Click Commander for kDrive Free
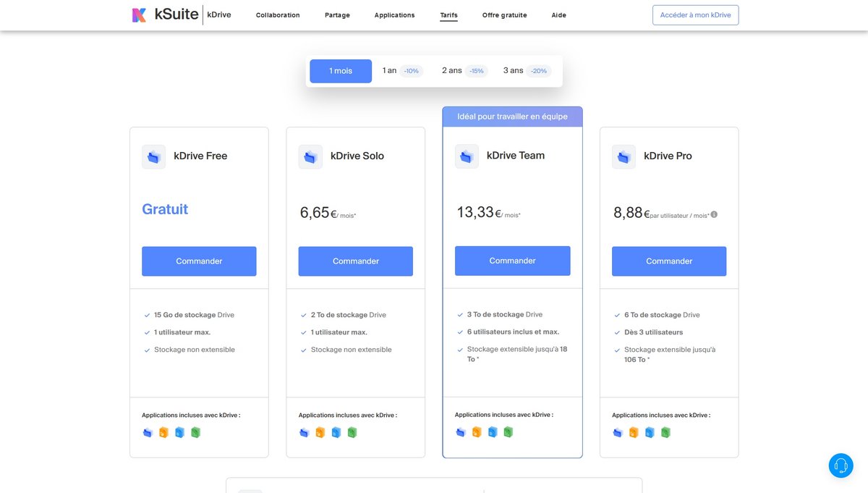 (199, 261)
